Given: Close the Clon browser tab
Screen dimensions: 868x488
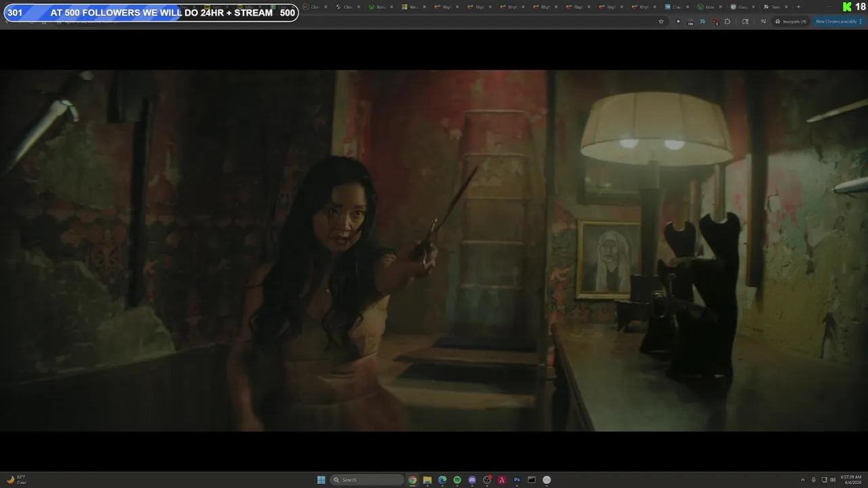Looking at the screenshot, I should (x=326, y=7).
